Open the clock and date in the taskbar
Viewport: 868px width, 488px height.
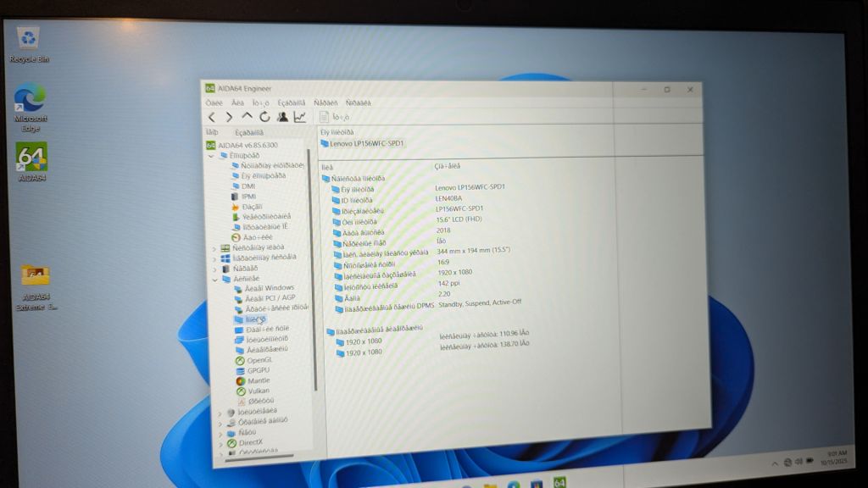(x=834, y=457)
